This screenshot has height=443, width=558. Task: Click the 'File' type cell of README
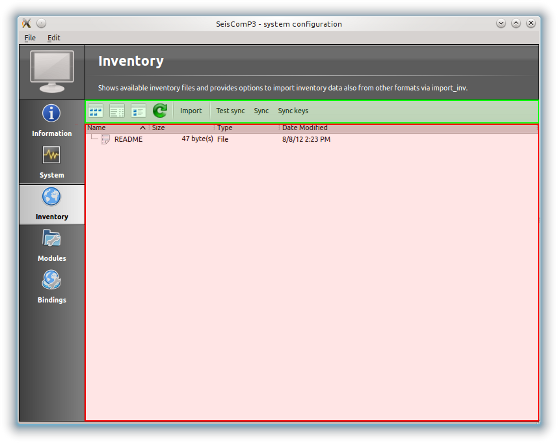223,139
